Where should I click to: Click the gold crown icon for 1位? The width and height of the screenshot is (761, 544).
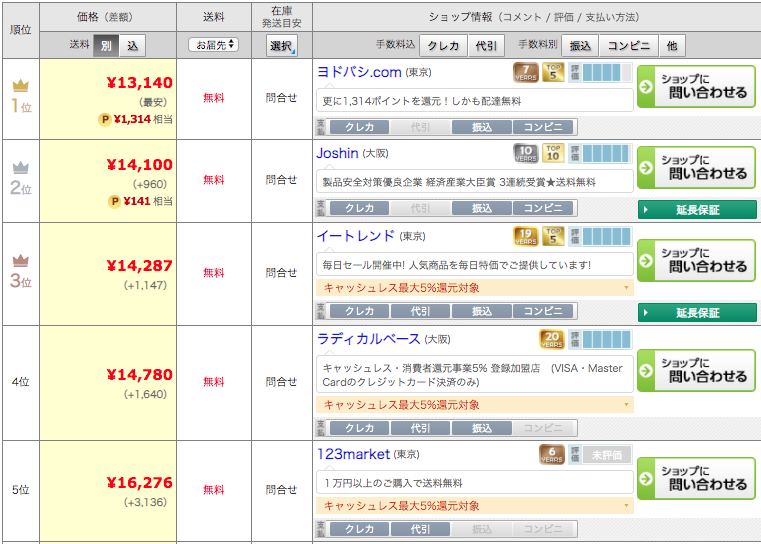[20, 86]
